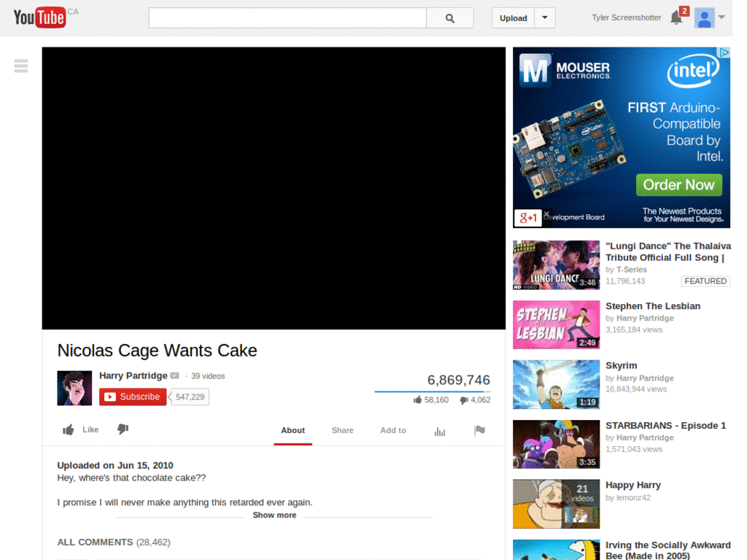Click the Uploaded on Jun 15, 2010 text

click(115, 465)
